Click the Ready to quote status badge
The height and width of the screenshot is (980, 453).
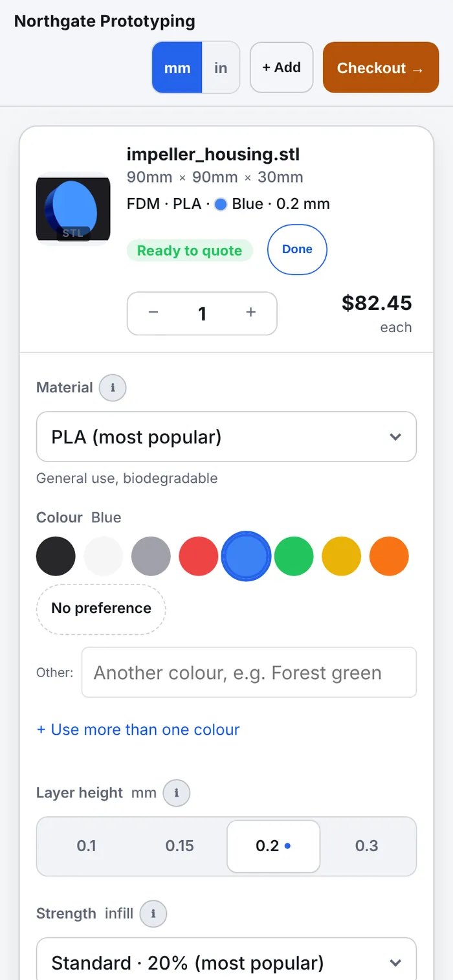coord(190,251)
